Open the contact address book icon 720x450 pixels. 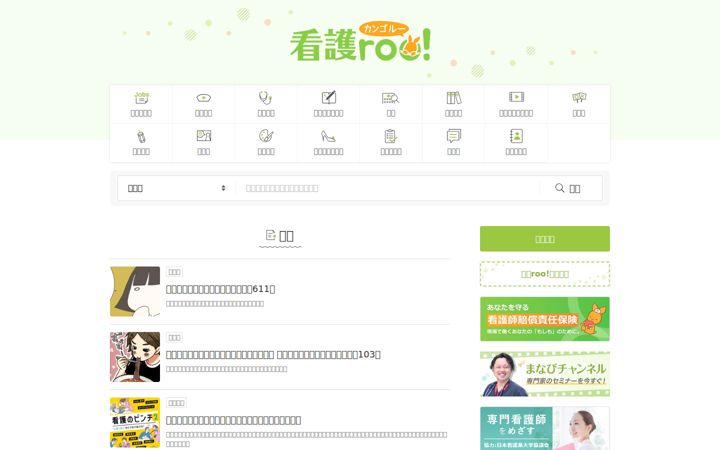tap(516, 136)
